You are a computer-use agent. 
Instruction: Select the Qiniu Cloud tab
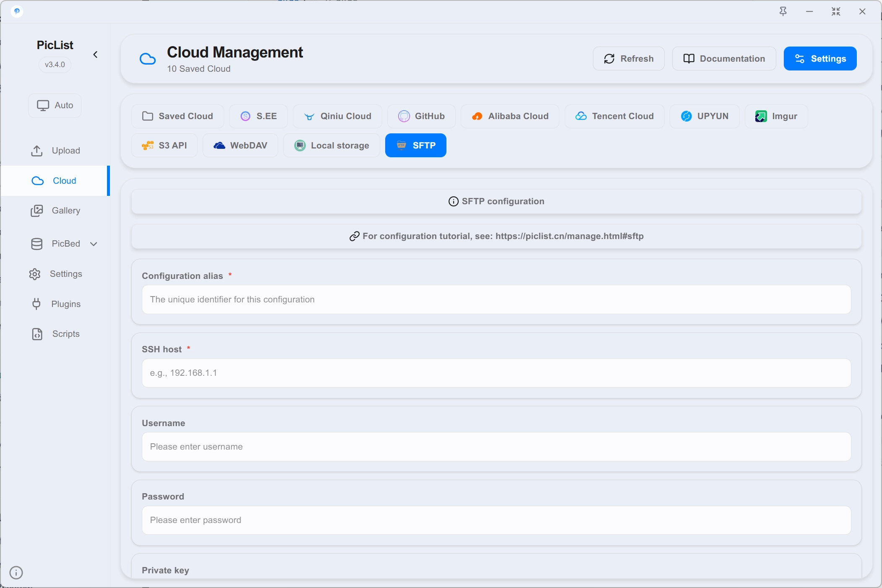coord(337,116)
